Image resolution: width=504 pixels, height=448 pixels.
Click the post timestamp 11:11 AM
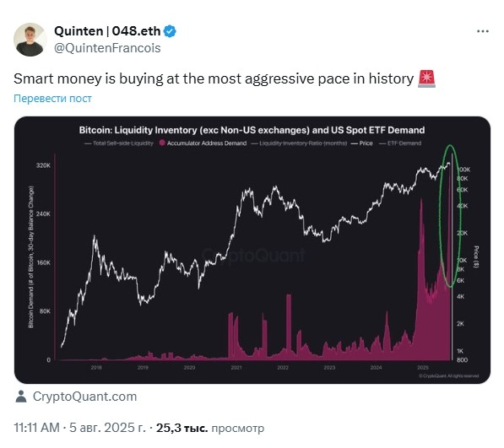(36, 428)
